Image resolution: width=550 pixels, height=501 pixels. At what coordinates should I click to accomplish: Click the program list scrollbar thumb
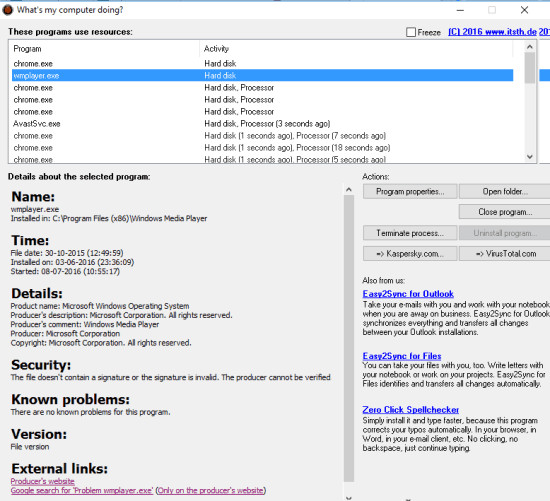(530, 68)
